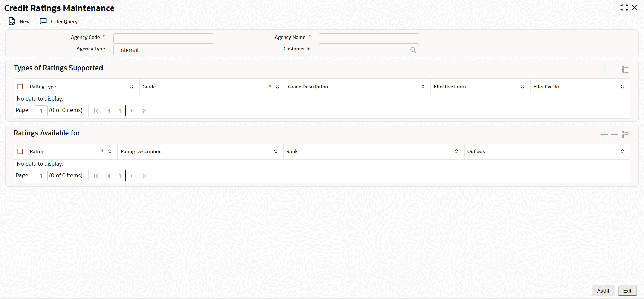
Task: Click the New record icon
Action: [12, 21]
